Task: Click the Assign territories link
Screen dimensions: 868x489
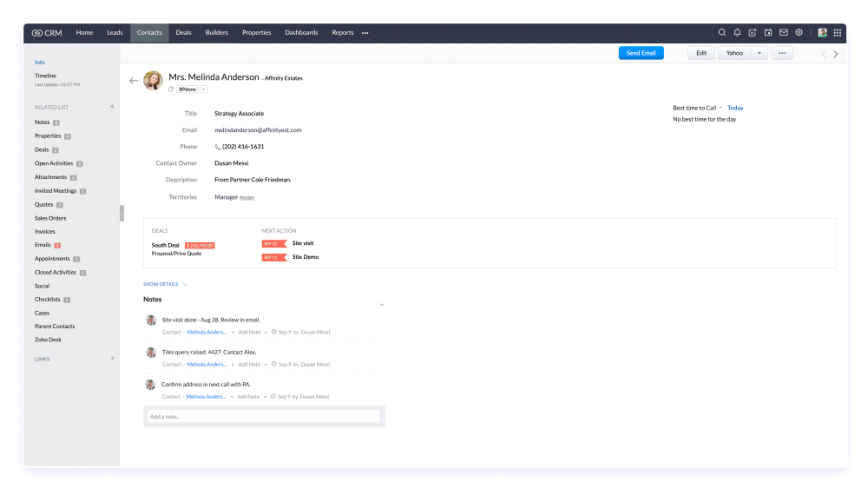Action: click(x=247, y=198)
